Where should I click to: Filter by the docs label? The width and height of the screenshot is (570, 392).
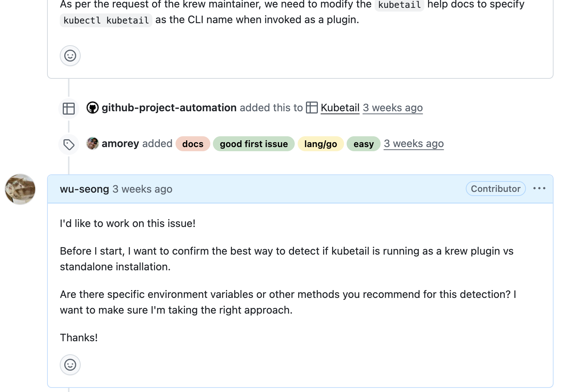(x=193, y=144)
